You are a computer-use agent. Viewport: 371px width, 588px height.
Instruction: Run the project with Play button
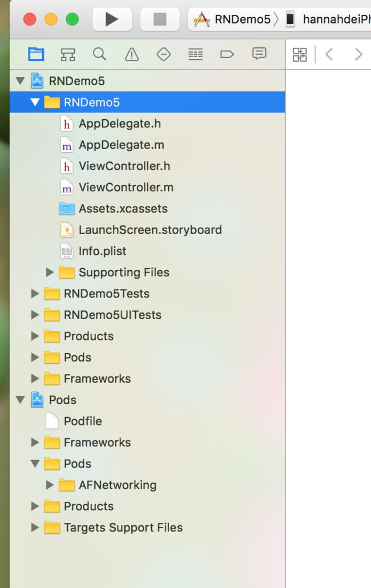(x=112, y=19)
